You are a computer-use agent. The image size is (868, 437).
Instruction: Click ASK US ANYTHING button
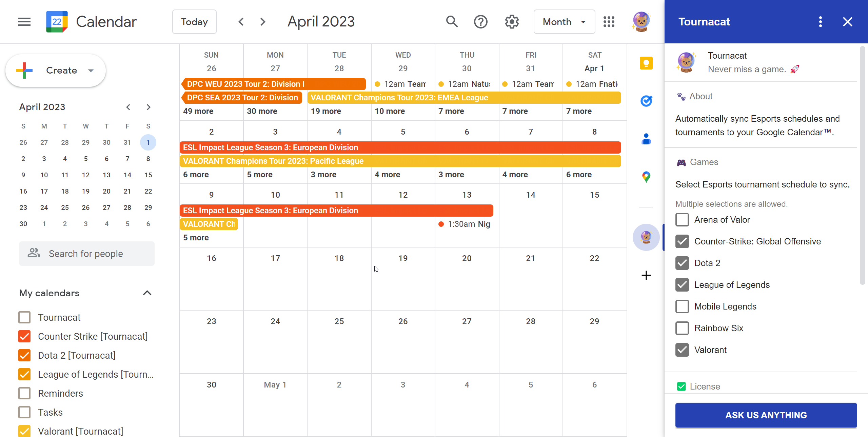tap(766, 415)
